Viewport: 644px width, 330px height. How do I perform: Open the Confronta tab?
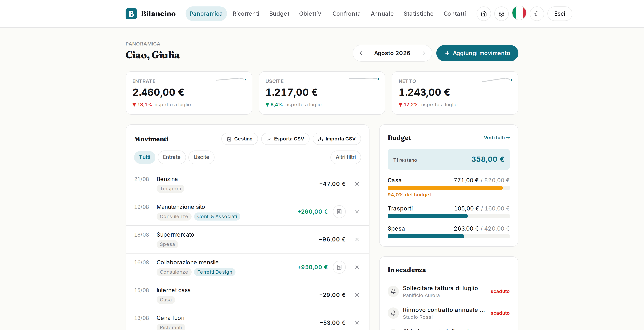click(346, 13)
